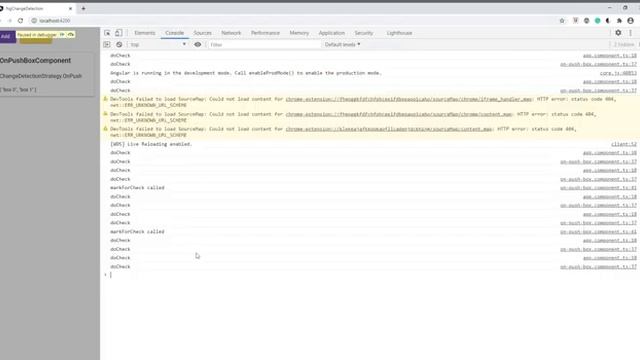Click '[WDS] Live Reloading enabled.' message
Viewport: 640px width, 360px height.
(x=151, y=144)
